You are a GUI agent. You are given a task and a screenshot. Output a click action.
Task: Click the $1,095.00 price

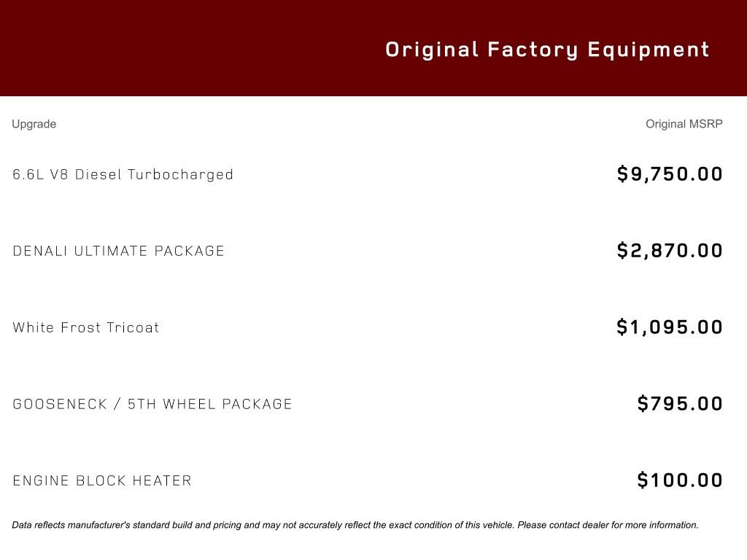pos(670,327)
